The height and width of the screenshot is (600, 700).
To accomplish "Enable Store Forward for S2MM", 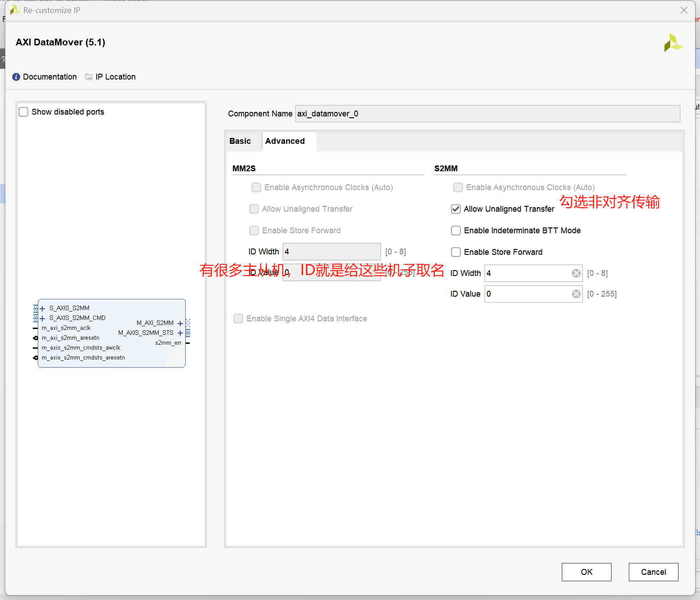I will [x=455, y=252].
